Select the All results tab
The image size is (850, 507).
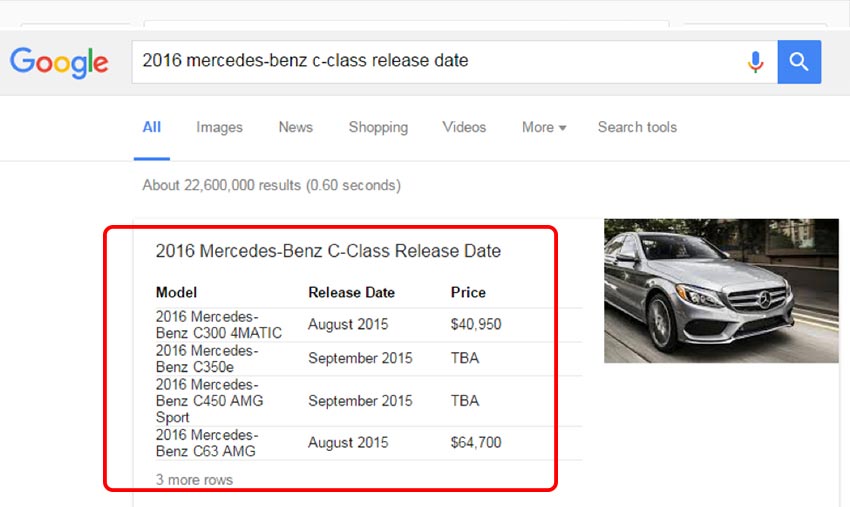pos(152,127)
